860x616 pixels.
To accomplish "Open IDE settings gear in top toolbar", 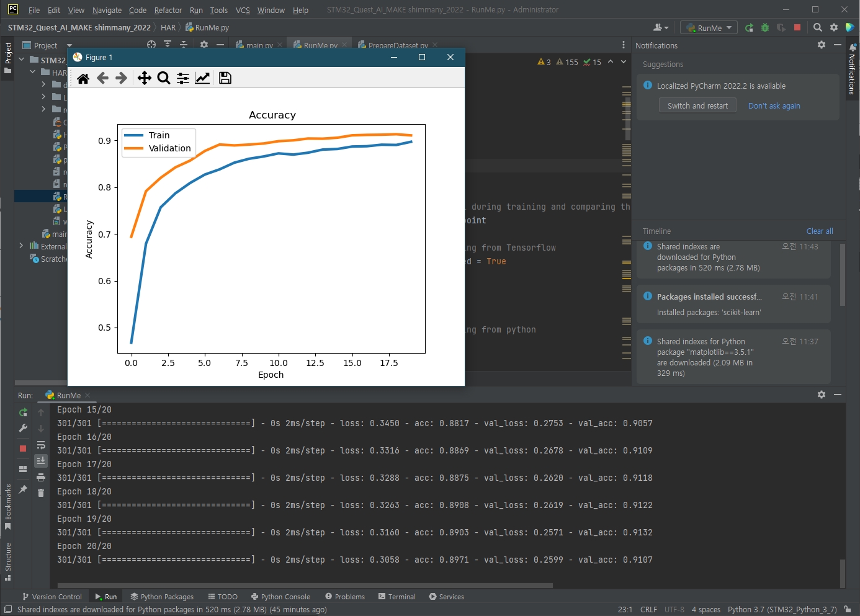I will coord(834,27).
